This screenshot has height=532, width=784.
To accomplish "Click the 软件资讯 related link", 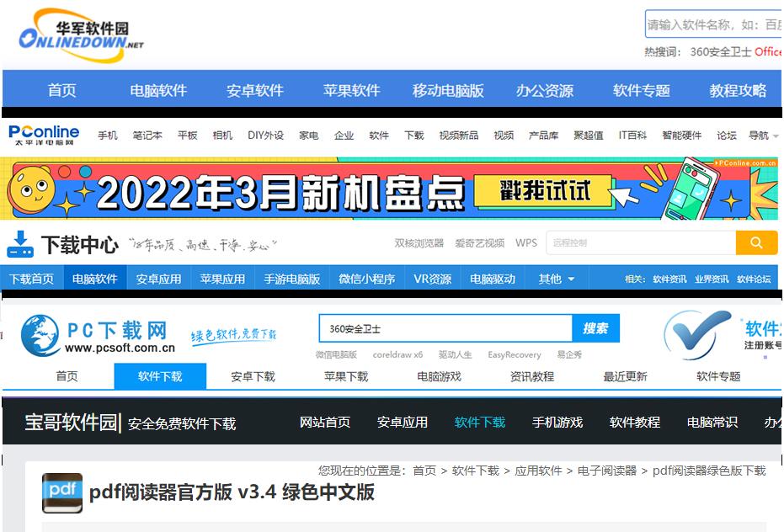I will point(669,279).
